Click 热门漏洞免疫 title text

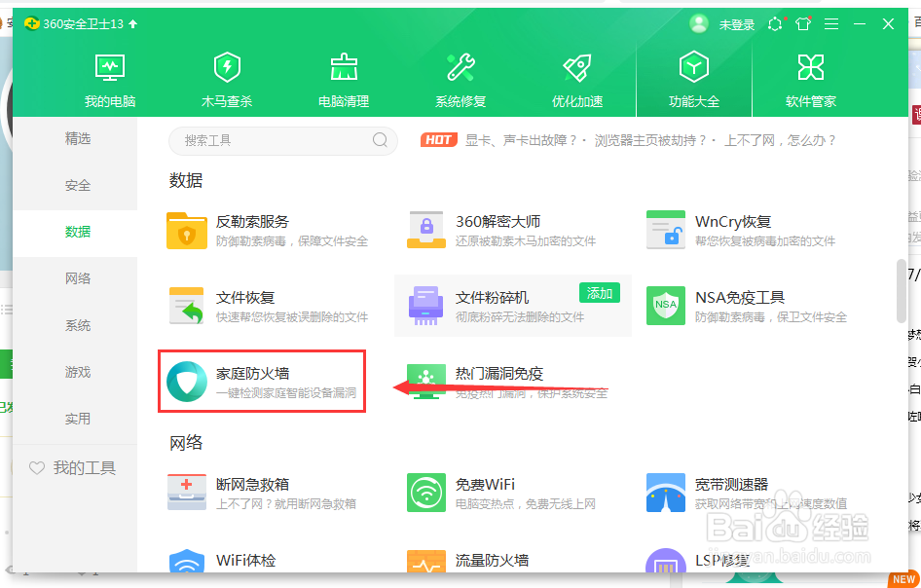[x=499, y=374]
